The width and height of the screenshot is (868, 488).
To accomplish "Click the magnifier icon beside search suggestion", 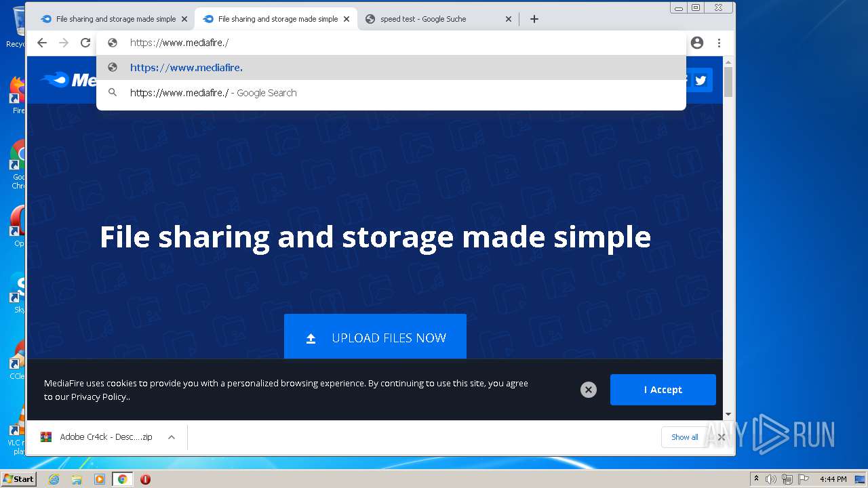I will (x=113, y=93).
